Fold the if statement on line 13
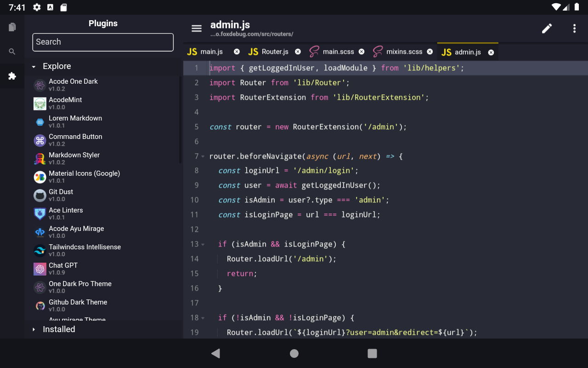Image resolution: width=588 pixels, height=368 pixels. click(x=203, y=244)
